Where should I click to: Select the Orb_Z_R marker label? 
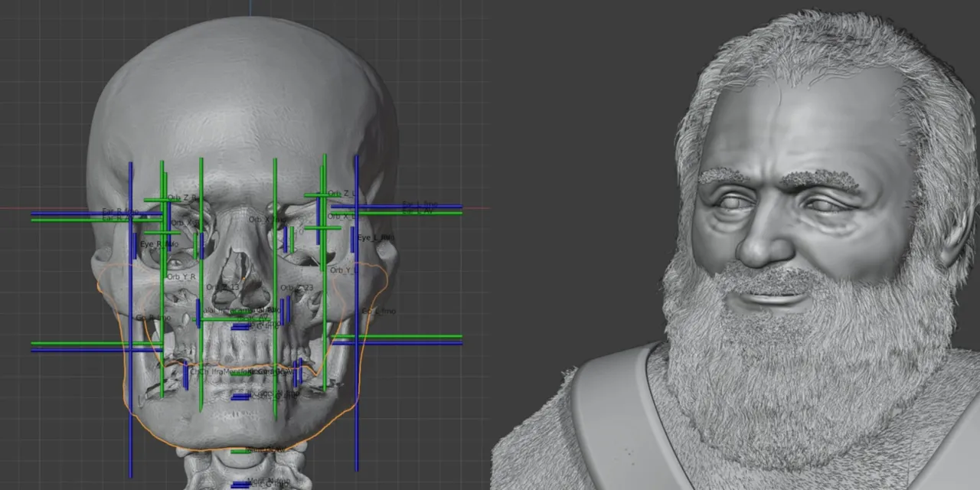181,198
